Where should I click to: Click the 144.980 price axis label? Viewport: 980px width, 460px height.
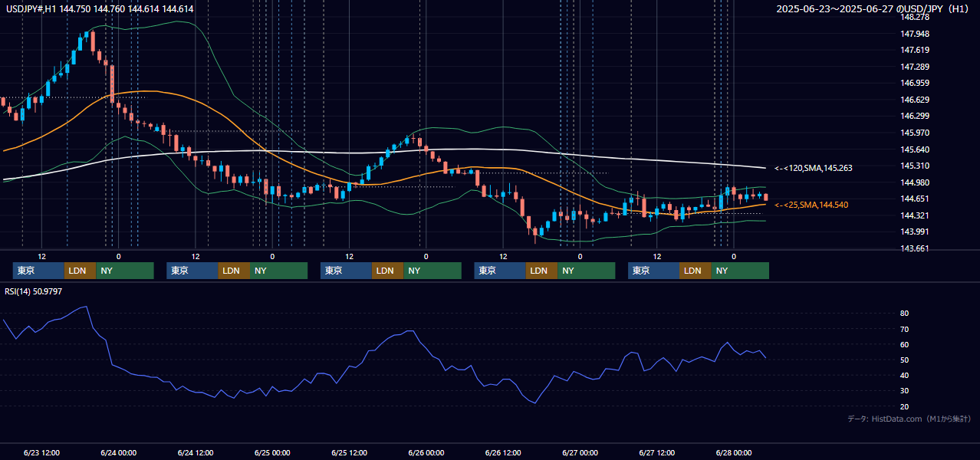point(913,182)
